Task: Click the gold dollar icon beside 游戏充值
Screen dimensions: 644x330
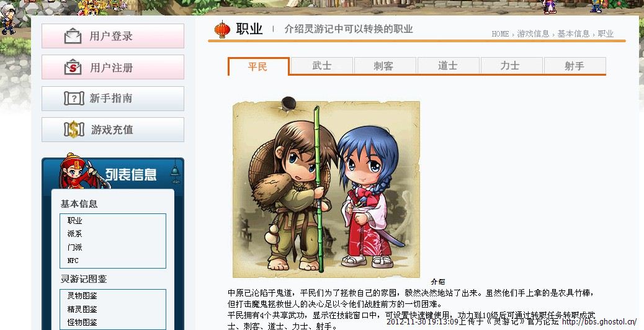Action: pos(74,130)
